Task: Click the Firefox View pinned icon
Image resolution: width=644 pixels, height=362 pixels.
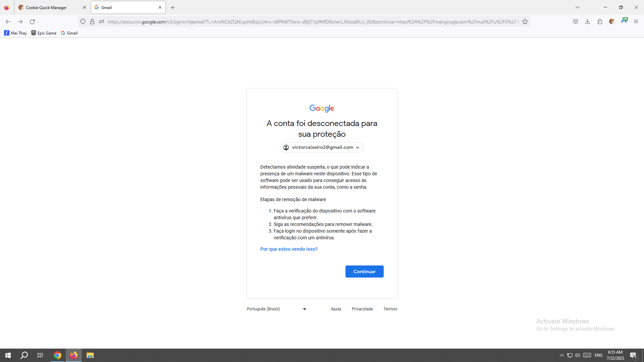Action: click(7, 7)
